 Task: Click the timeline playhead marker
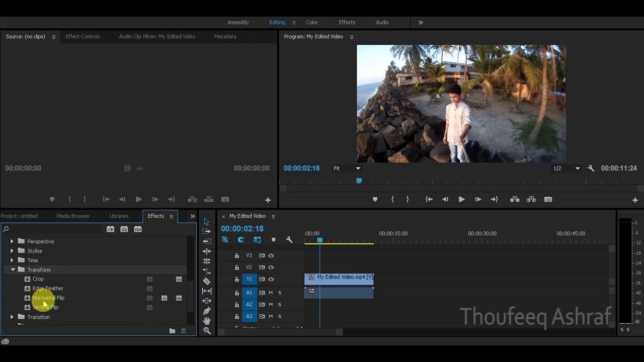click(319, 240)
